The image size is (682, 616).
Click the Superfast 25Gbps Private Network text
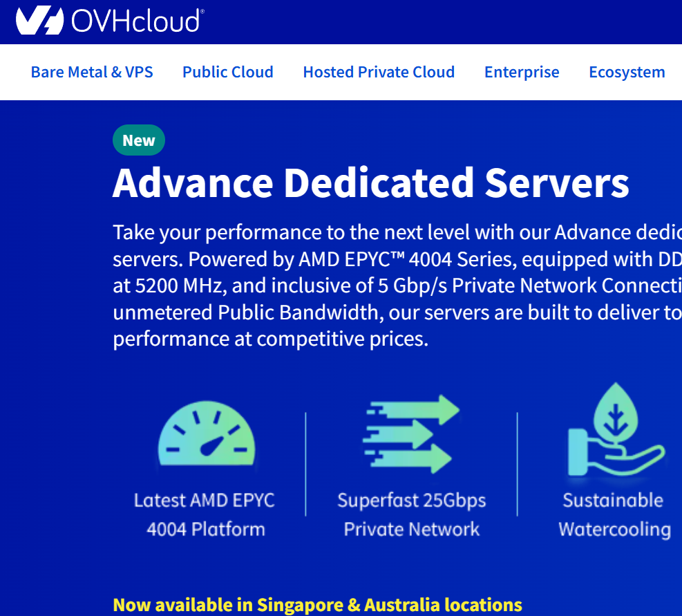point(411,514)
